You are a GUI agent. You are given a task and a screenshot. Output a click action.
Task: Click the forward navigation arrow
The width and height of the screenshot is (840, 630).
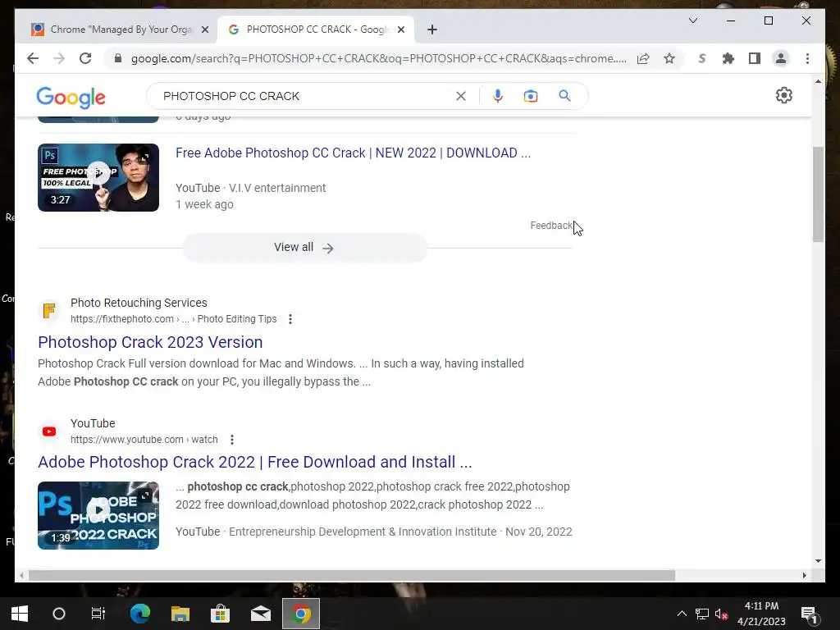click(59, 58)
